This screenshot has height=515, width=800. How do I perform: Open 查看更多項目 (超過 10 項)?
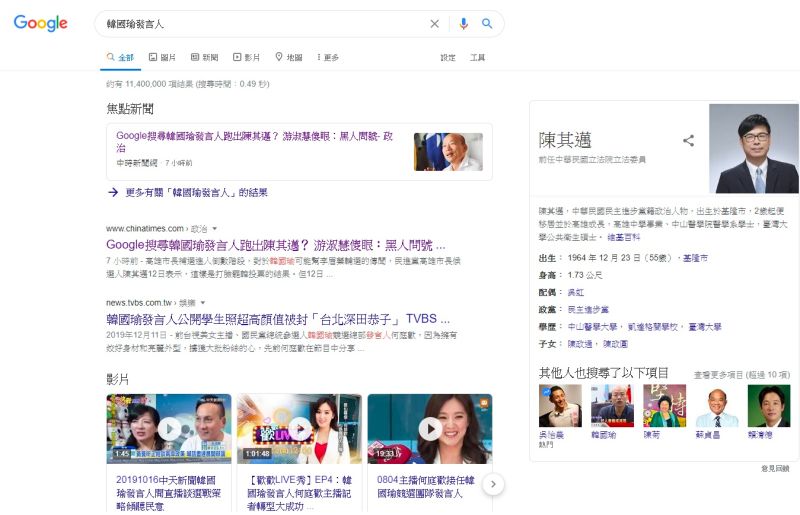pyautogui.click(x=741, y=375)
